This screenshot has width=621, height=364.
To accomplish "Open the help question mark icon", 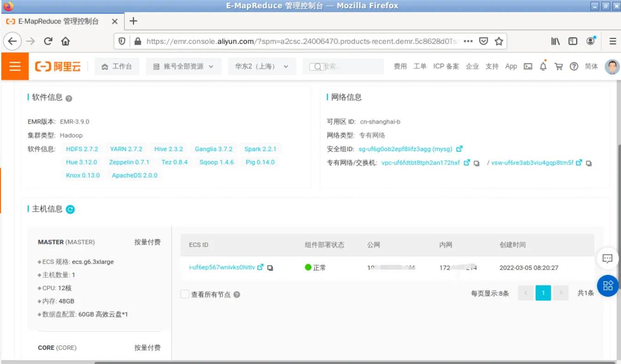I will [574, 66].
